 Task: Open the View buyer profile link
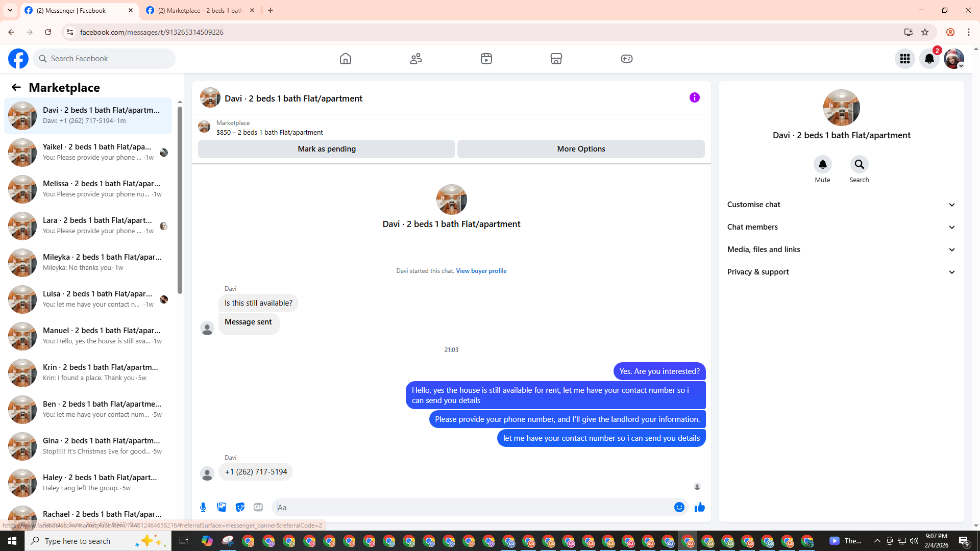pyautogui.click(x=481, y=271)
